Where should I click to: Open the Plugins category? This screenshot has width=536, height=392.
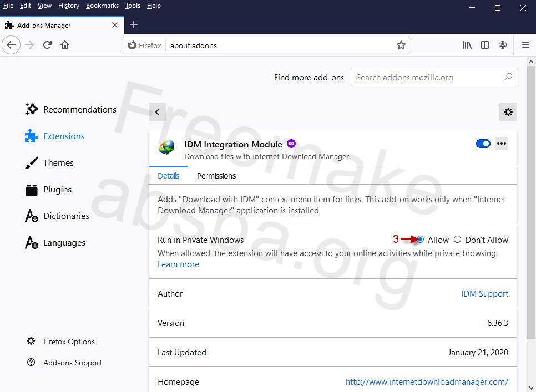point(48,190)
